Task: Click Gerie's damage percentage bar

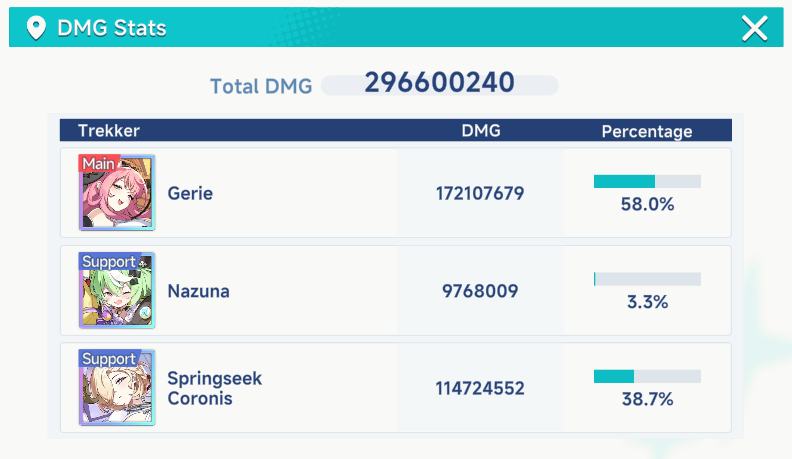Action: 647,181
